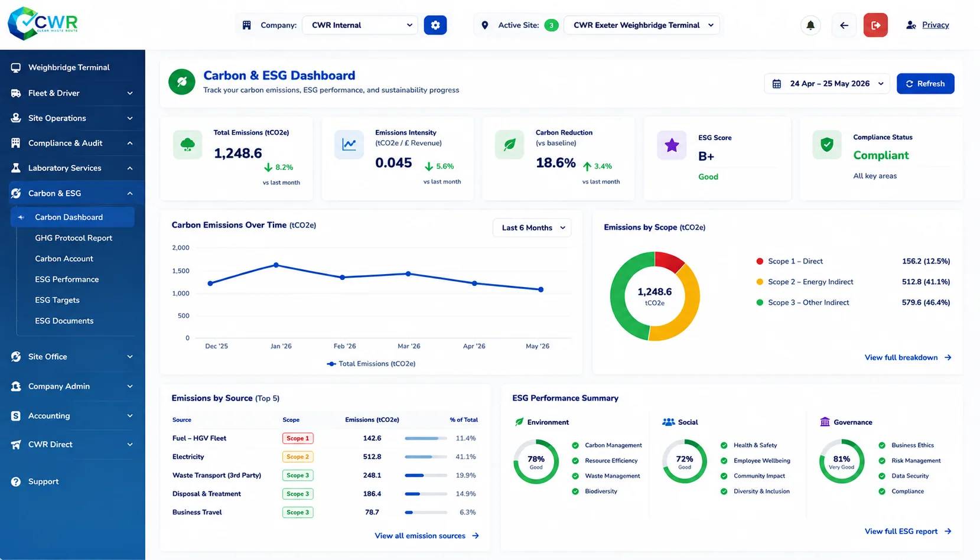Viewport: 980px width, 560px height.
Task: Click the Environment 78% gauge
Action: (536, 461)
